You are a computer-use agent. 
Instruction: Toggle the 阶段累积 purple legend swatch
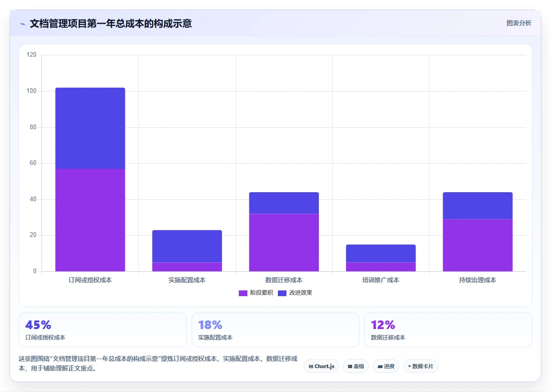(x=243, y=293)
